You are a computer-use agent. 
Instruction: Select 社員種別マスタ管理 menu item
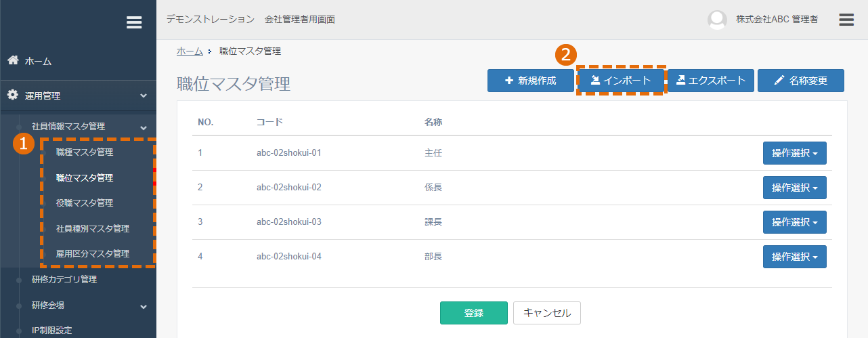click(93, 228)
